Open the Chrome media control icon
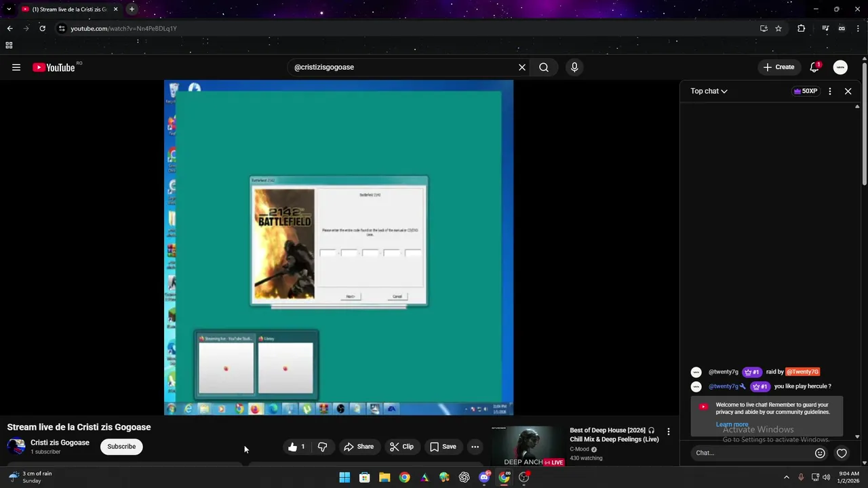The image size is (868, 488). point(825,28)
